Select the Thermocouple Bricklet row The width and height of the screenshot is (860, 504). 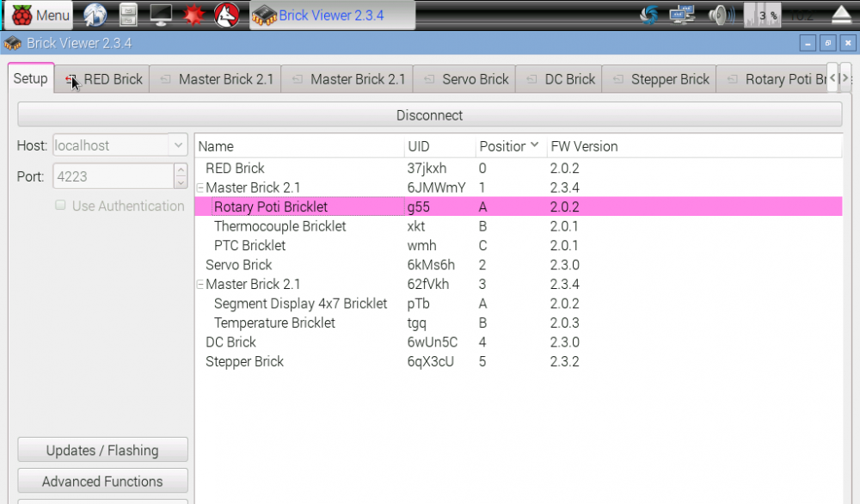click(279, 226)
